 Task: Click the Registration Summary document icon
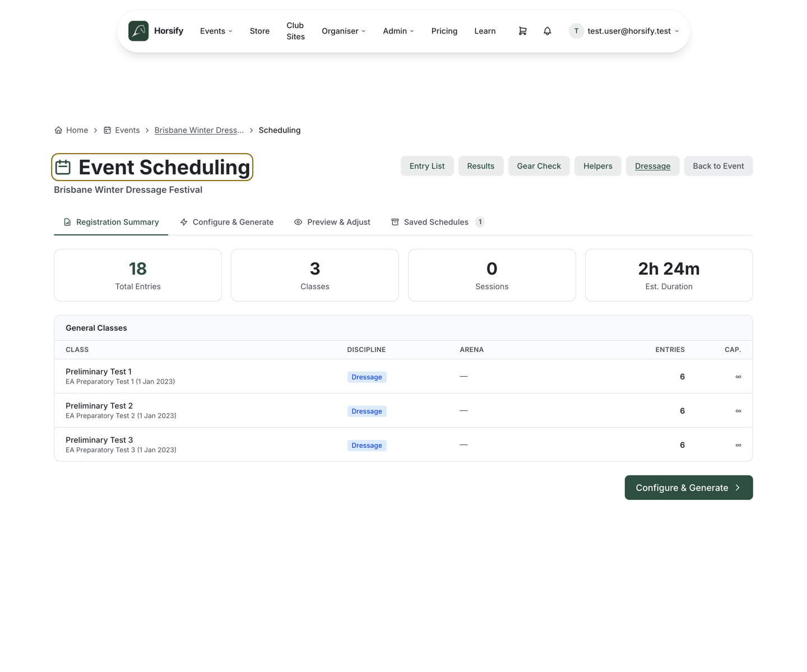(x=67, y=222)
